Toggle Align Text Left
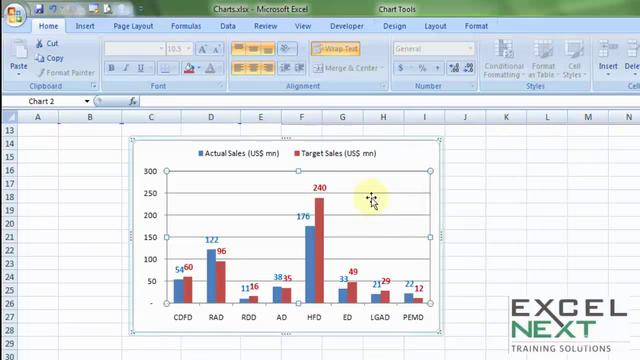640x360 pixels. point(238,68)
